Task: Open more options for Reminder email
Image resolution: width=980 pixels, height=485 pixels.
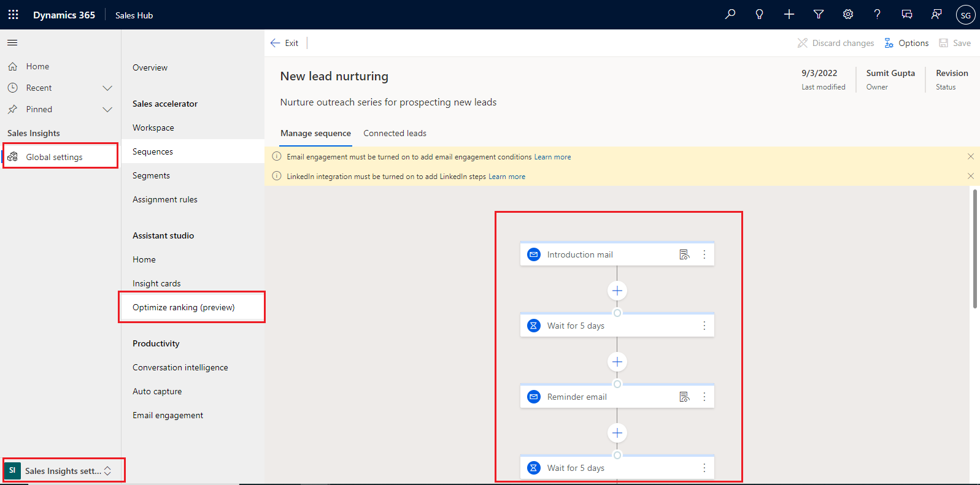Action: click(x=704, y=397)
